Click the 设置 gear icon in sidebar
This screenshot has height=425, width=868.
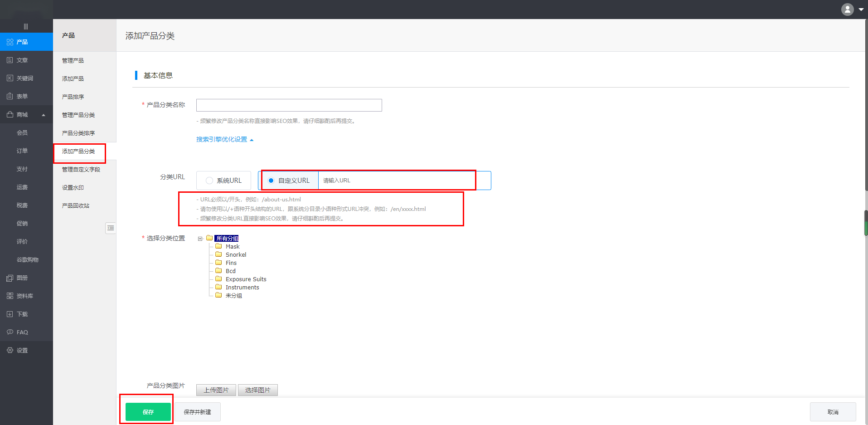click(x=10, y=350)
